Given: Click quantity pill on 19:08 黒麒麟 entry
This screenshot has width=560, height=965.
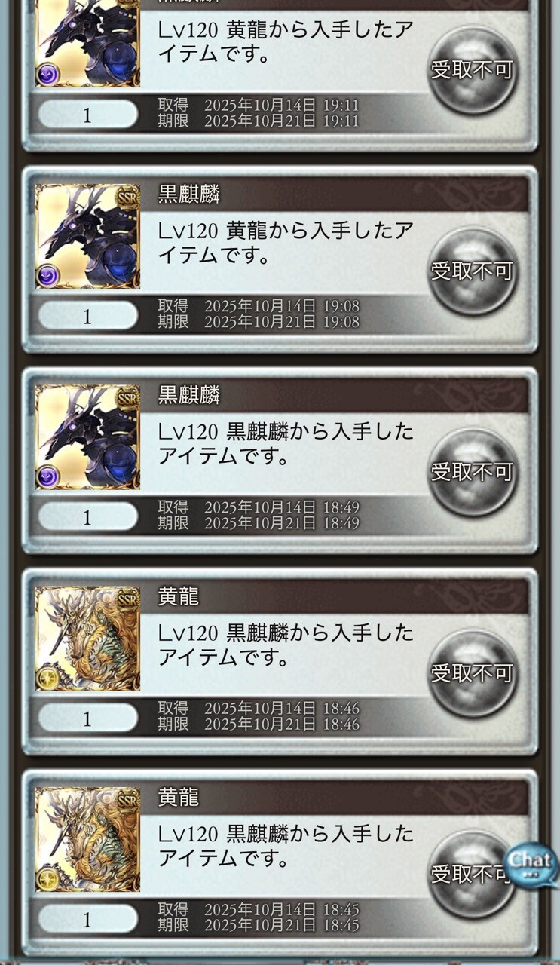Looking at the screenshot, I should 87,316.
